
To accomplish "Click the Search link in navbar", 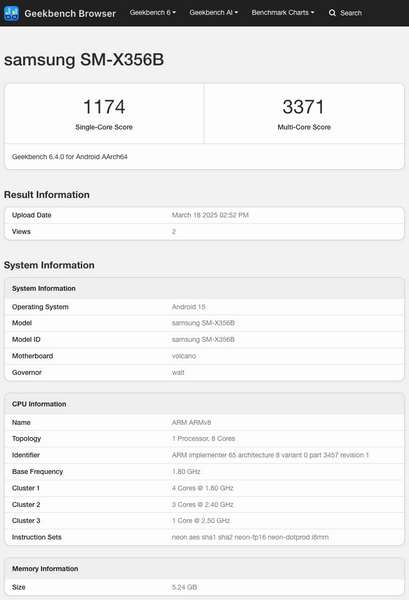I will click(351, 13).
